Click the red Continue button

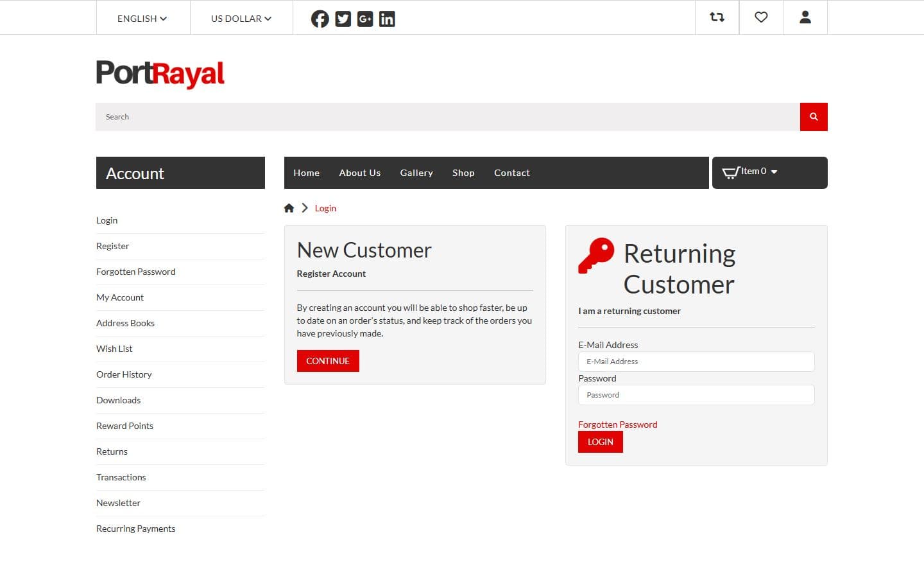click(x=328, y=361)
